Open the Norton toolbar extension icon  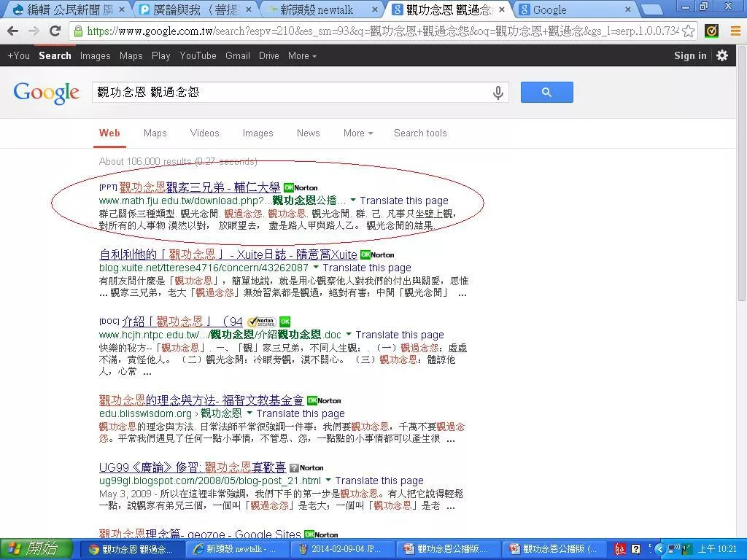[711, 31]
